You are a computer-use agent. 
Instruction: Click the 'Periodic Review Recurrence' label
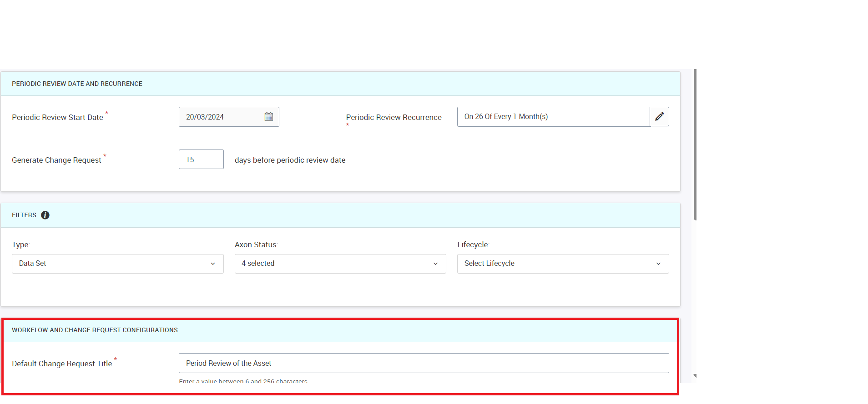394,117
